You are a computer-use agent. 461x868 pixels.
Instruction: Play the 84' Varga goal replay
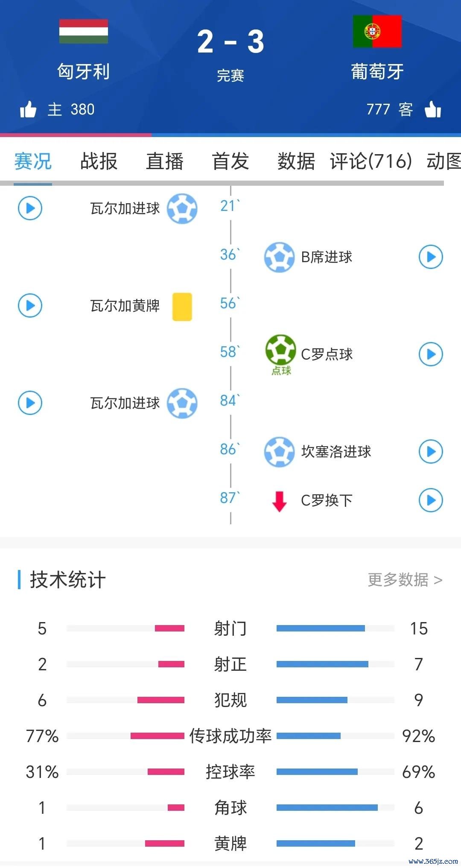click(30, 403)
